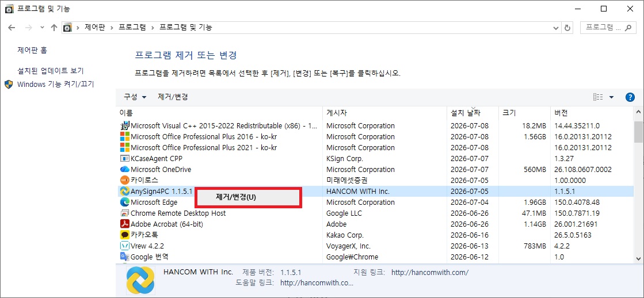Open the 제어판 홈 link

pyautogui.click(x=32, y=50)
